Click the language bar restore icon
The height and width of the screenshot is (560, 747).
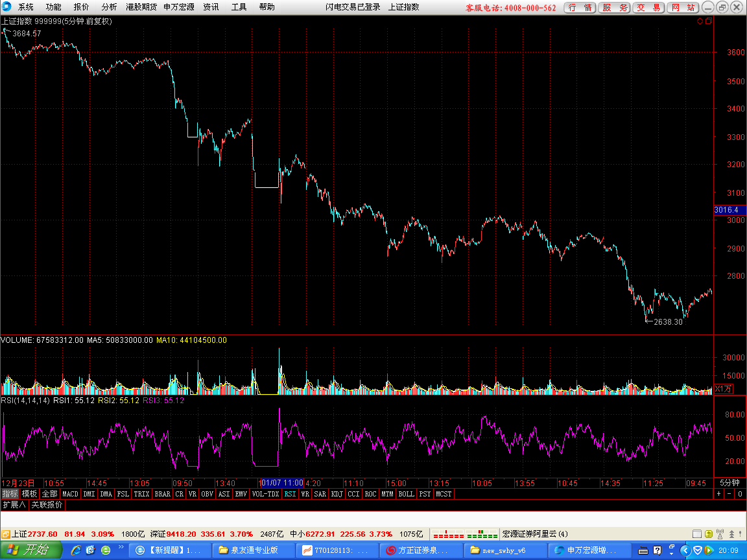click(x=672, y=547)
